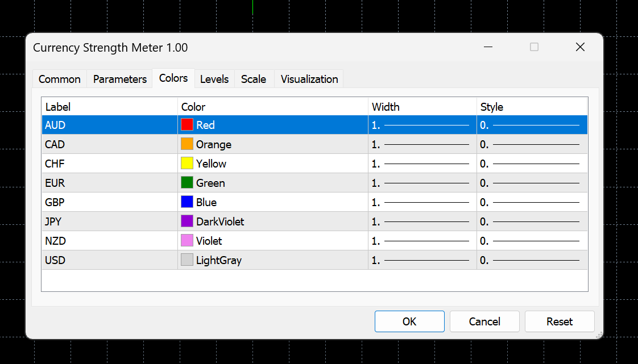Pick the blue swatch for GBP
The width and height of the screenshot is (638, 364).
tap(187, 202)
